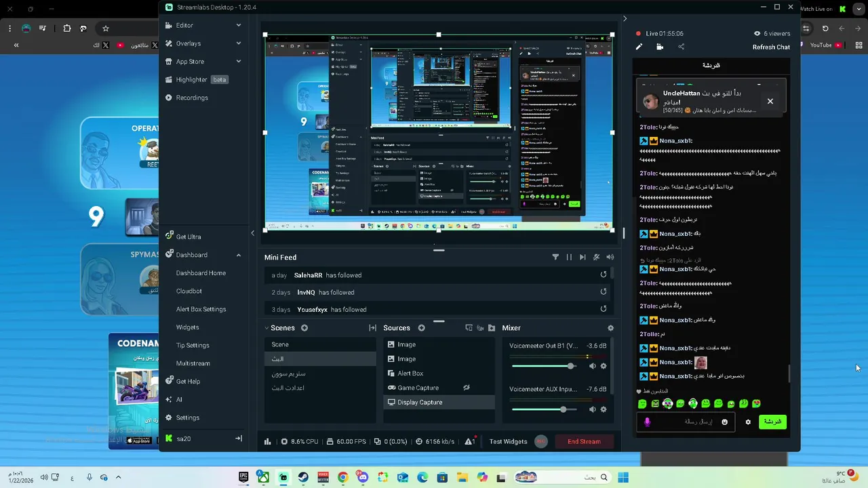Pause the Mini Feed alert queue

click(x=569, y=257)
